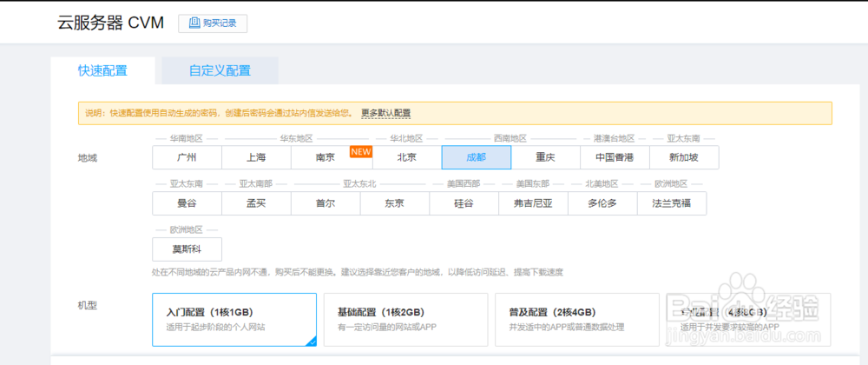Screen dimensions: 868x365
Task: Select 普及配置 (2核4GB) machine type
Action: (x=577, y=320)
